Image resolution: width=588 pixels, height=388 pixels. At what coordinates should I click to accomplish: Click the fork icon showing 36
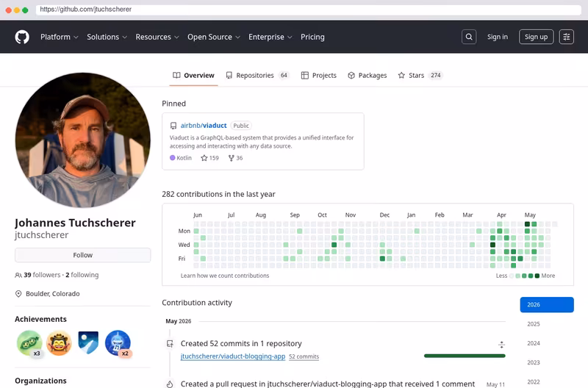click(x=231, y=158)
